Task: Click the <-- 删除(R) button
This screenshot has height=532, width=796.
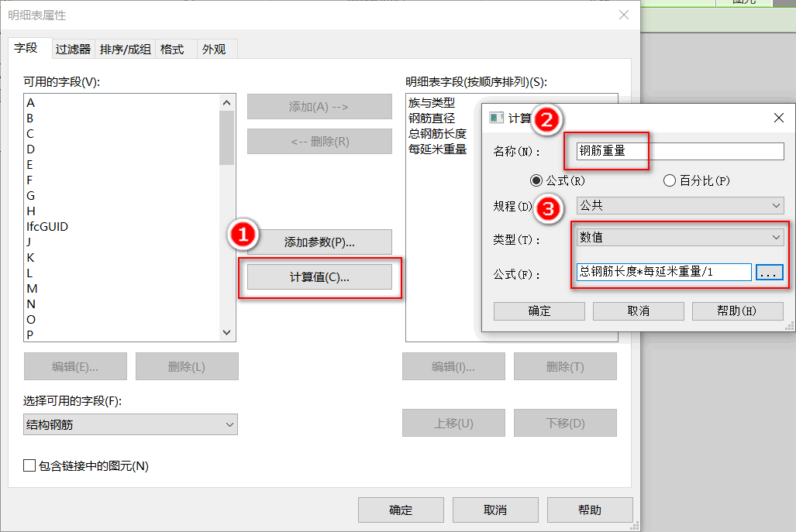Action: tap(319, 141)
